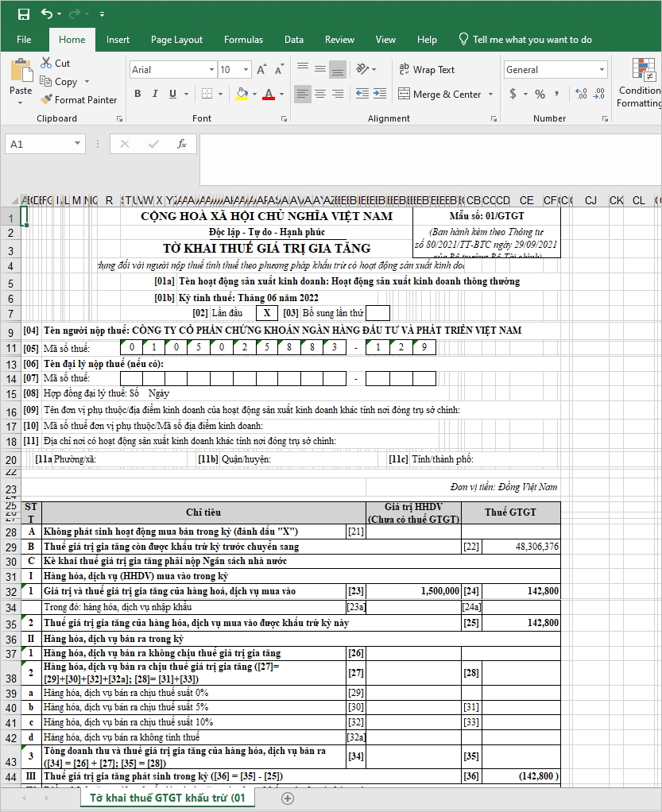Toggle Underline formatting

click(172, 94)
